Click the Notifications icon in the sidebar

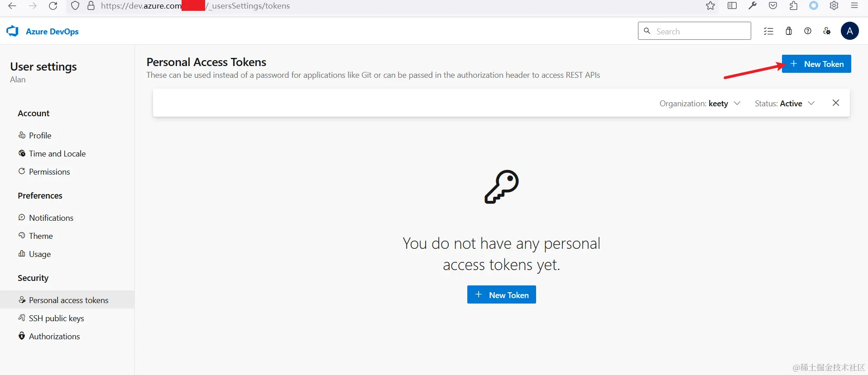(x=22, y=217)
